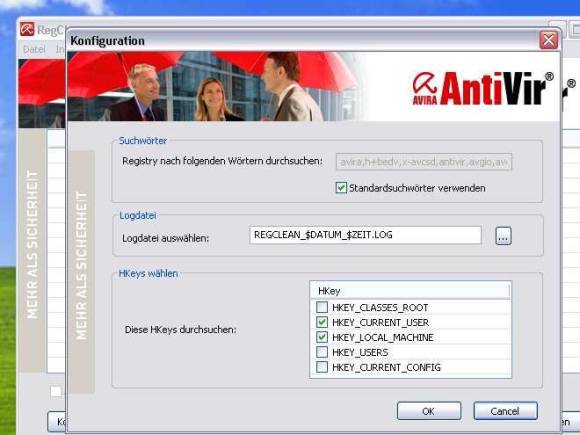
Task: Click the OK button
Action: (x=429, y=411)
